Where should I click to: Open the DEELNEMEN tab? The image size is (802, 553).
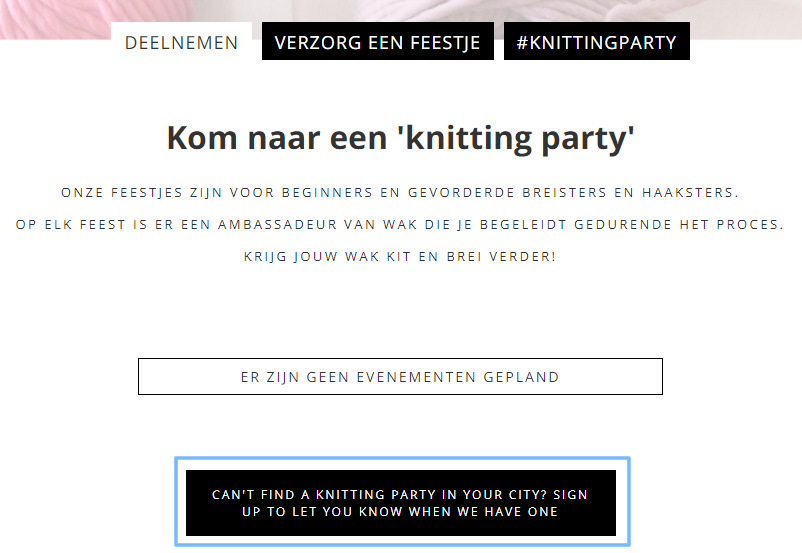(x=181, y=42)
